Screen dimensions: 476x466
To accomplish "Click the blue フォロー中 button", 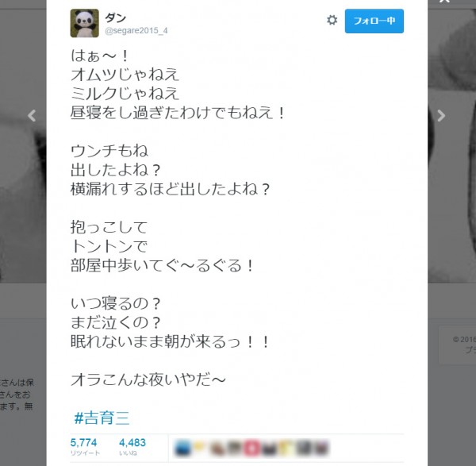I will [x=374, y=21].
